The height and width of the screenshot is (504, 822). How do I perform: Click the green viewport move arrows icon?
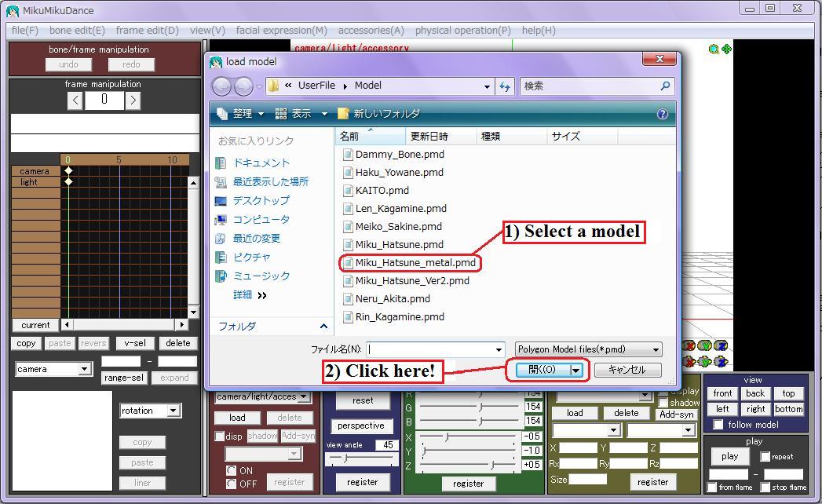(726, 49)
